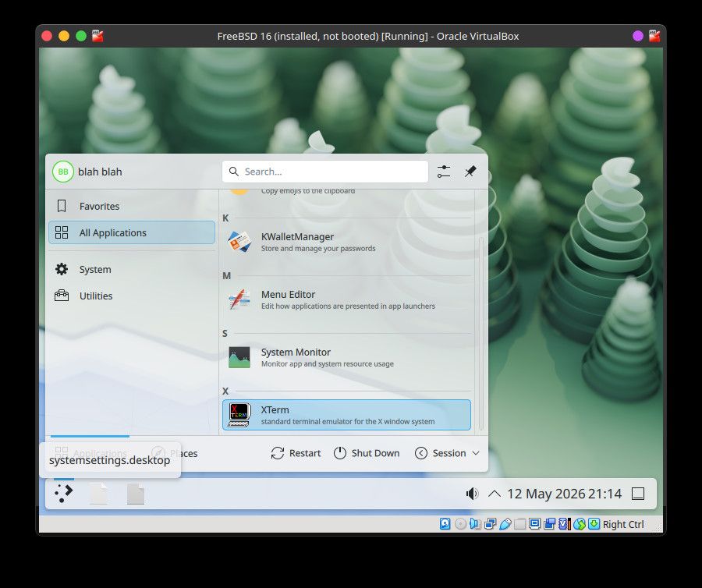Expand the Session options dropdown
The height and width of the screenshot is (588, 702).
coord(447,453)
